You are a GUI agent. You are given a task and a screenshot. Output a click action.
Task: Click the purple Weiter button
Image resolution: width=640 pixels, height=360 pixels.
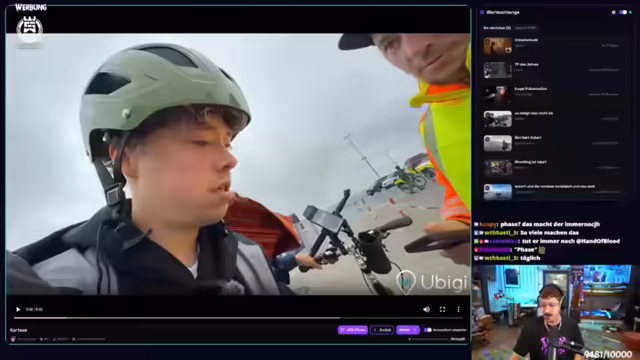tap(407, 330)
